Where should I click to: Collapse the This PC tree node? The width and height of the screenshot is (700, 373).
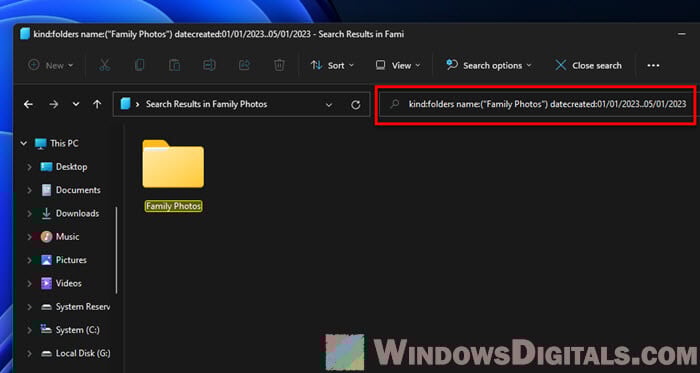[x=24, y=144]
